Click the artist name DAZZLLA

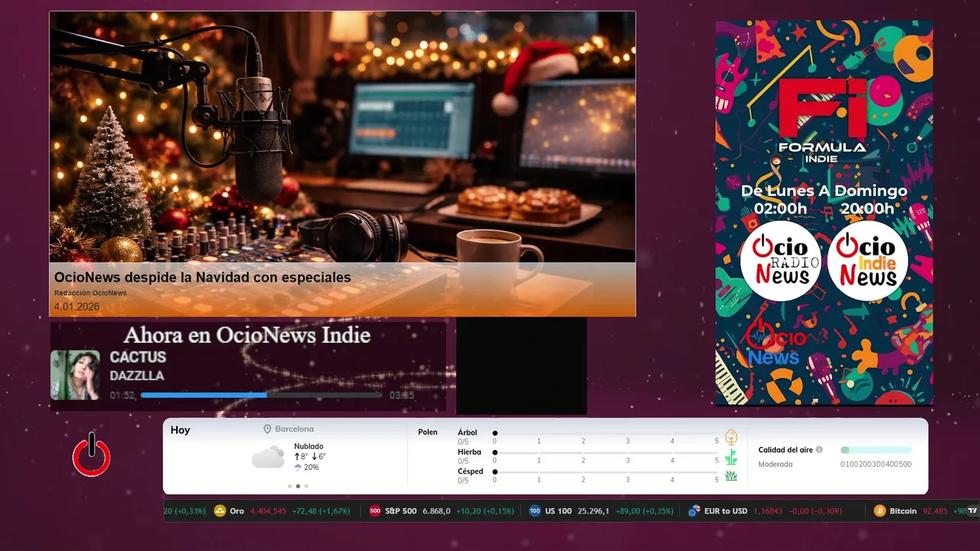[137, 376]
